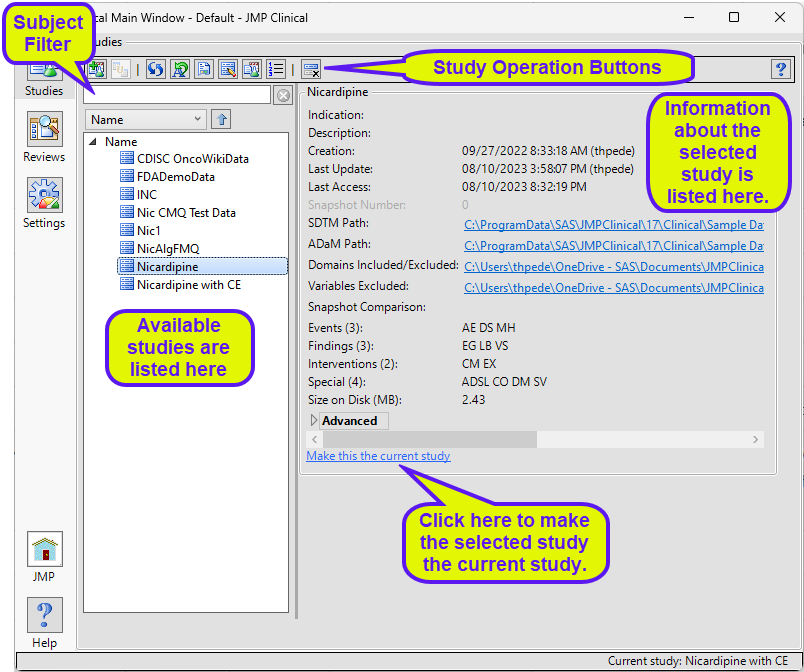
Task: Click horizontal scrollbar left arrow
Action: [314, 439]
